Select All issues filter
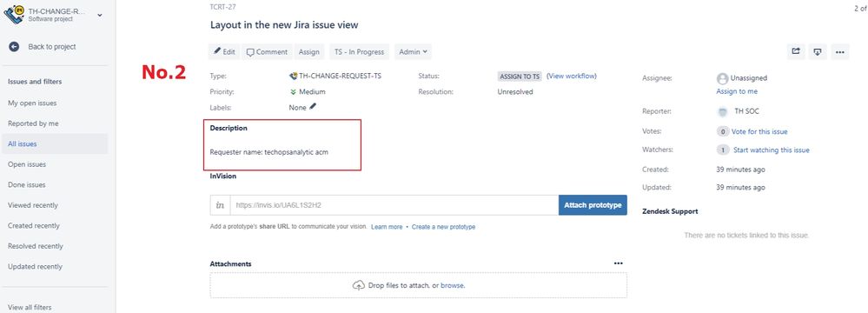Viewport: 868px width, 313px height. click(54, 144)
